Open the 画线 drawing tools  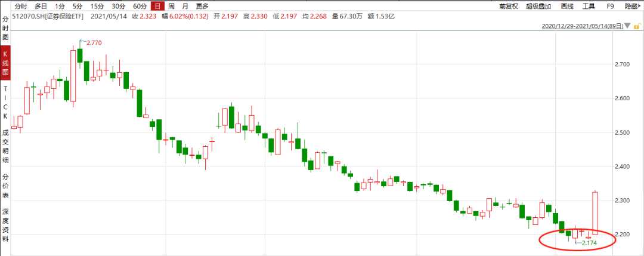pos(567,6)
